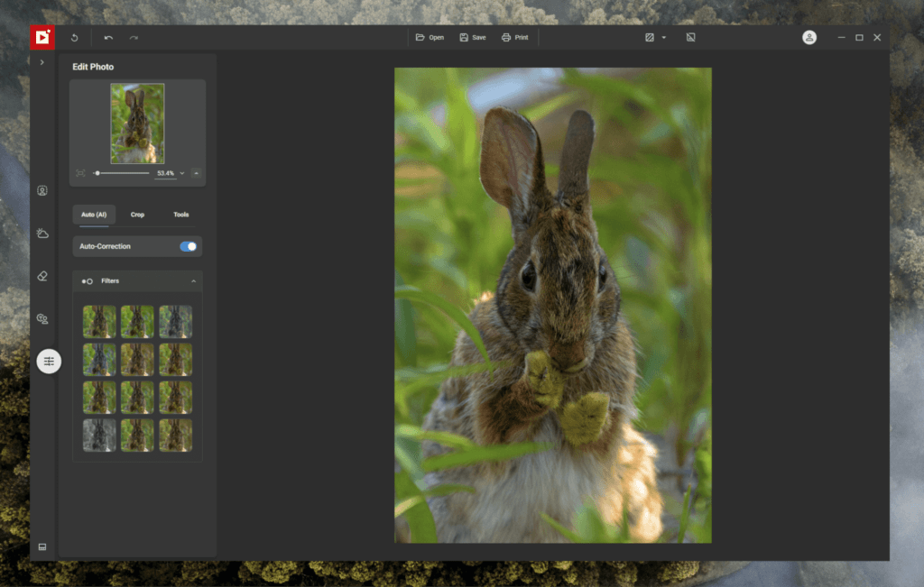This screenshot has height=587, width=924.
Task: Select the Adjustments tool in the circle
Action: tap(48, 362)
